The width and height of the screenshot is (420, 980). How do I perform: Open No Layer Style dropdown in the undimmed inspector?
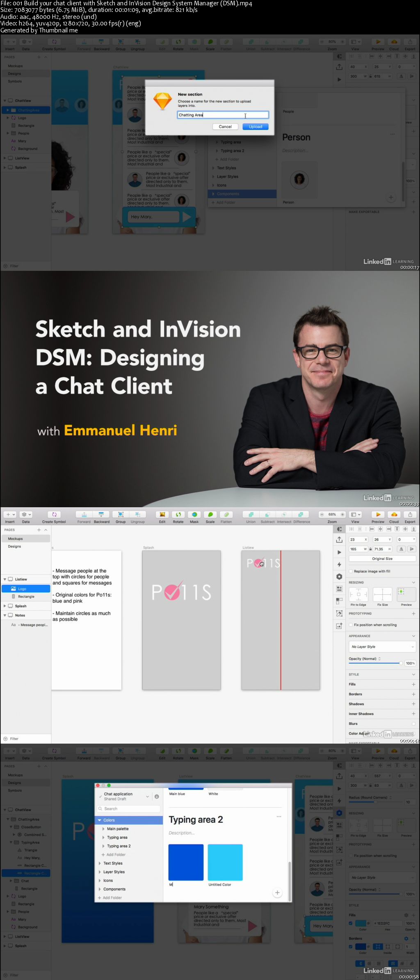382,647
